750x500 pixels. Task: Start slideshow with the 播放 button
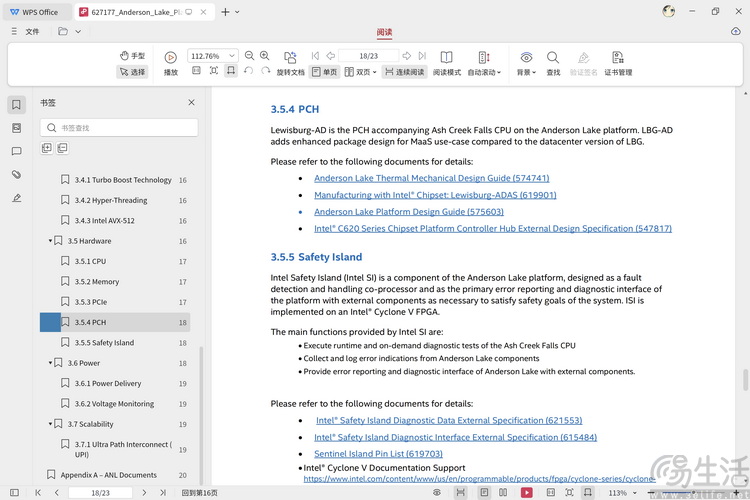point(170,64)
